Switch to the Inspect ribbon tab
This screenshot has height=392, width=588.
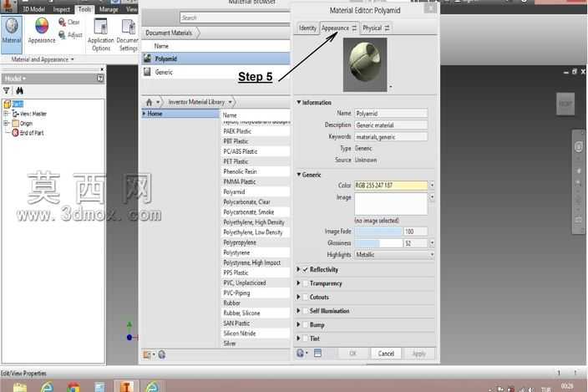click(62, 9)
